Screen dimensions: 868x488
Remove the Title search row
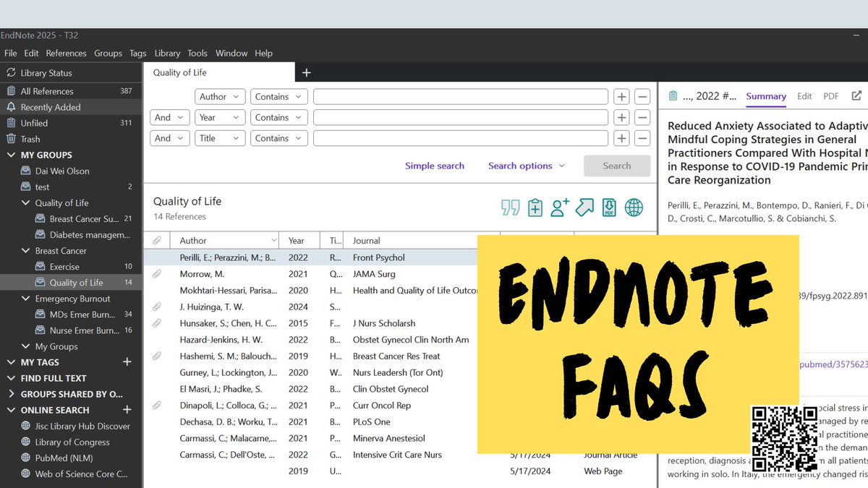[x=642, y=138]
